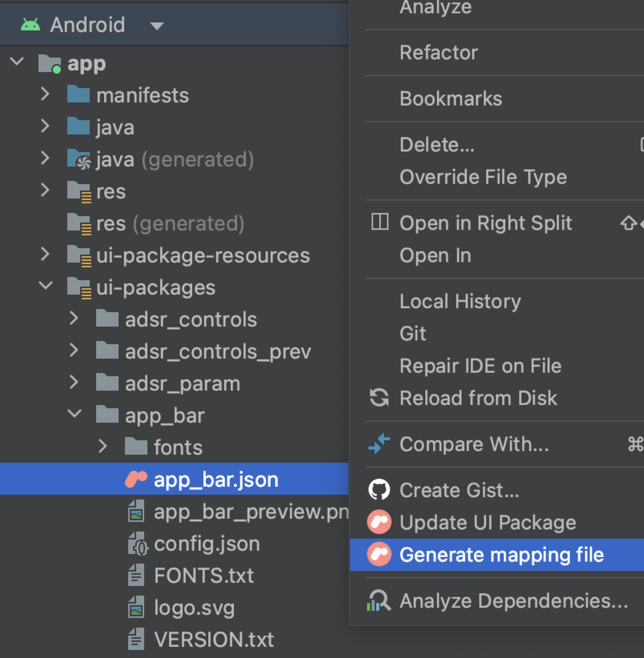Viewport: 644px width, 658px height.
Task: Expand the adsr_param folder chevron
Action: [x=74, y=382]
